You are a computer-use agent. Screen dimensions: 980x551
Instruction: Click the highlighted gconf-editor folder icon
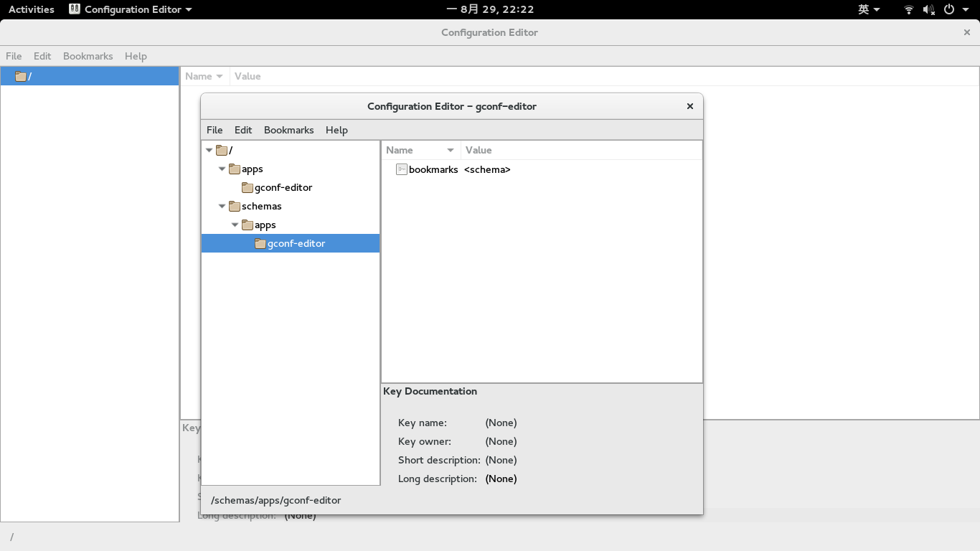pyautogui.click(x=260, y=244)
